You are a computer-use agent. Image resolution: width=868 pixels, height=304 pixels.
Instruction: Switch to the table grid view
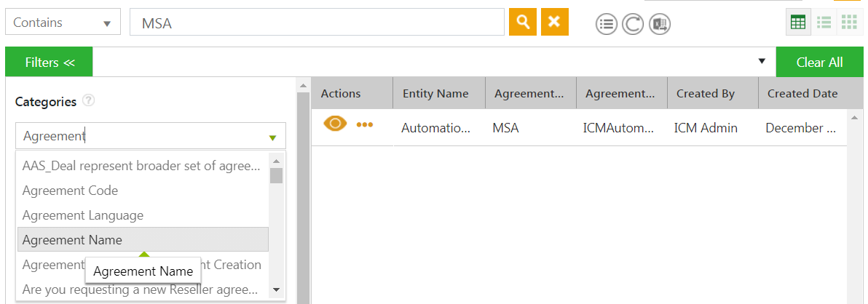click(798, 23)
